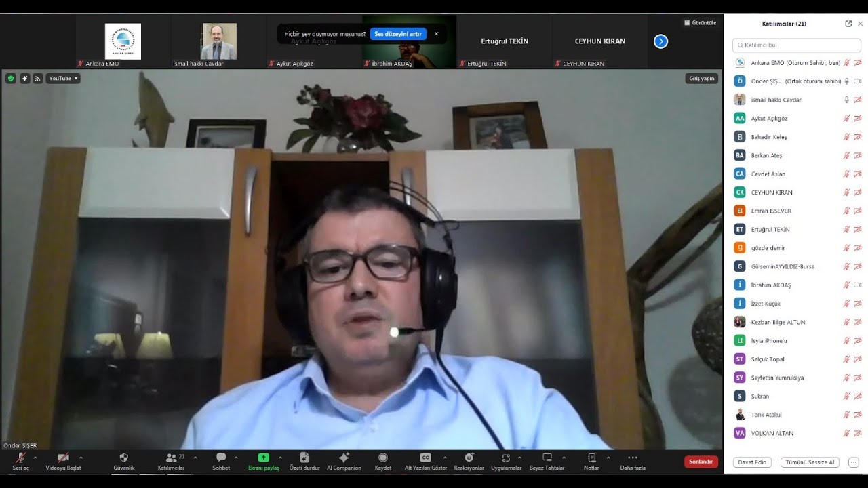Toggle the muted mic for Aykut Açıkgöz
The image size is (868, 488).
pos(846,119)
